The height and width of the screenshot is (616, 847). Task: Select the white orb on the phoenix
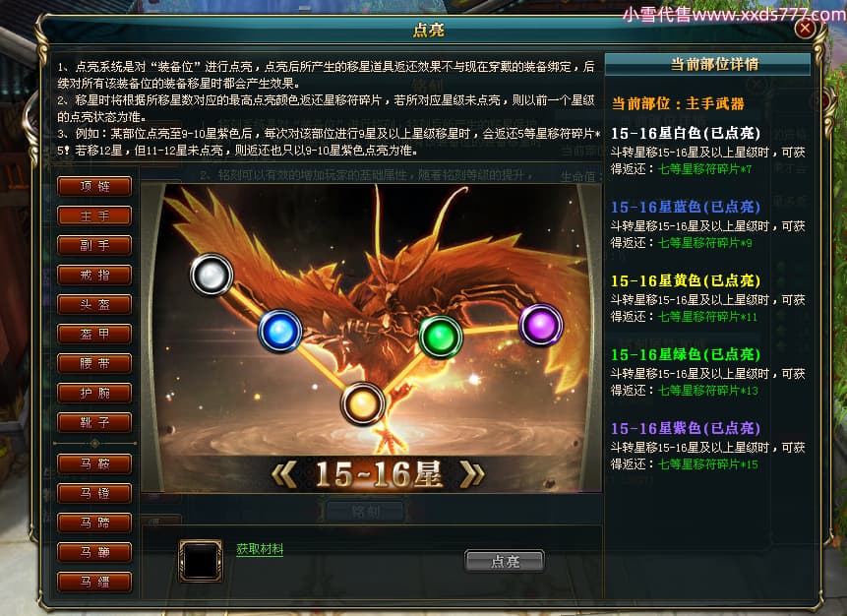[212, 276]
